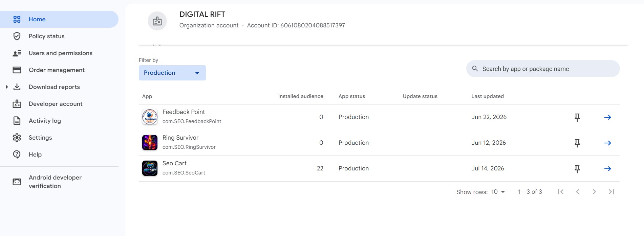The width and height of the screenshot is (644, 236).
Task: Click the DIGITAL RIFT organization avatar icon
Action: coord(157,21)
